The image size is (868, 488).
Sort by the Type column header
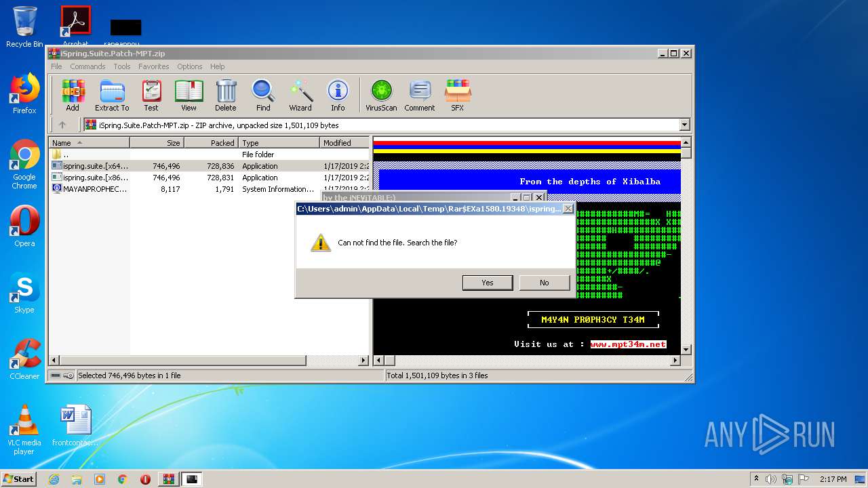tap(279, 142)
